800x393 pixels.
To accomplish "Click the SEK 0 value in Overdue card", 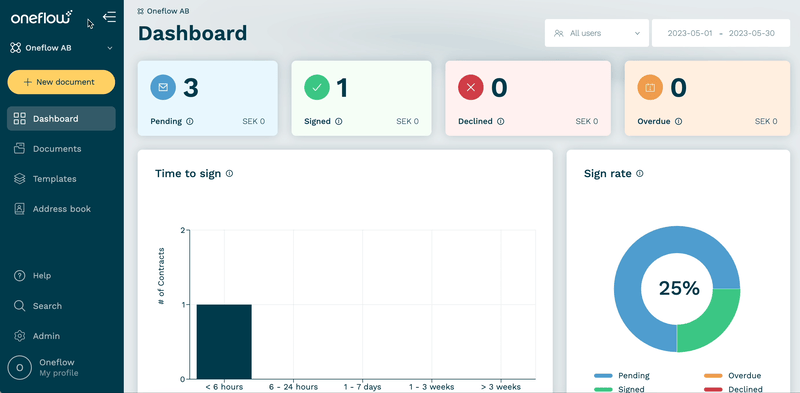I will (766, 121).
